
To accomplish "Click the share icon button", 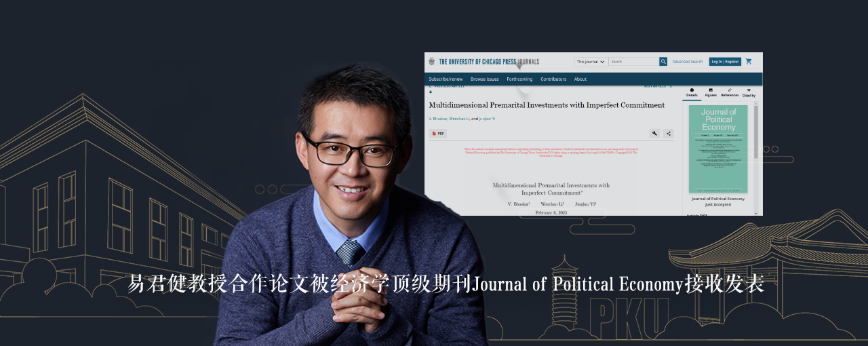I will click(669, 134).
